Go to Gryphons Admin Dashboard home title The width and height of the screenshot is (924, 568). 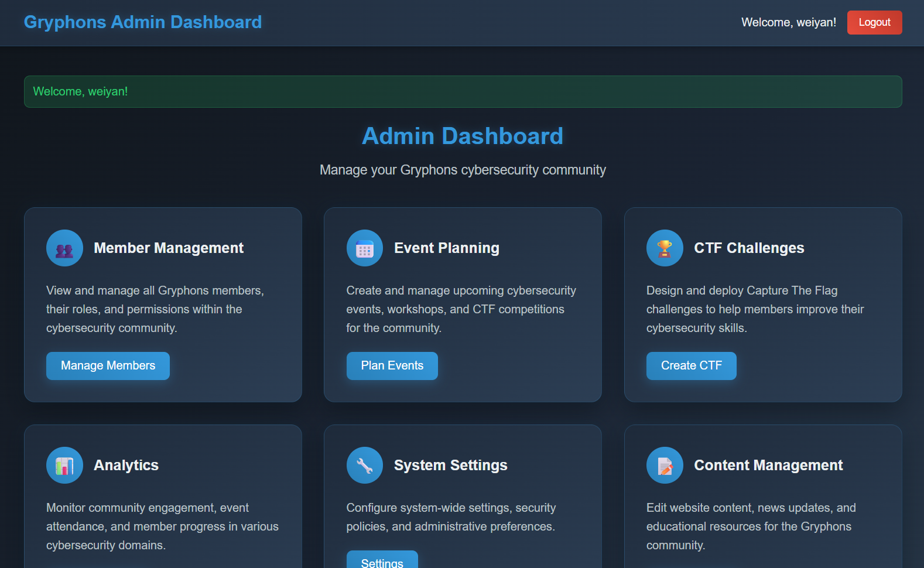[x=143, y=22]
